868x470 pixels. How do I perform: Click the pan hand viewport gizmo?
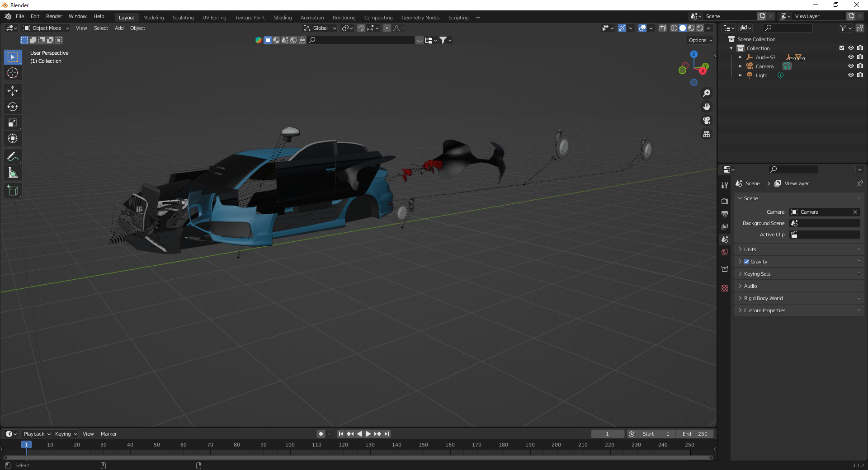(707, 107)
